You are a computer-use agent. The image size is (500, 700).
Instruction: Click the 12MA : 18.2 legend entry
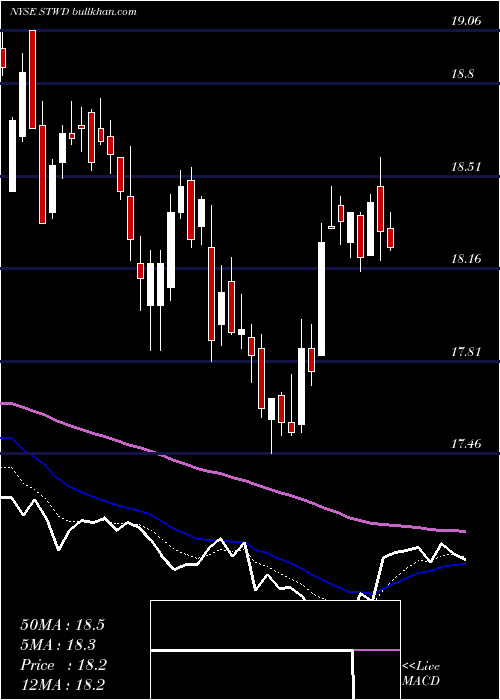[x=63, y=685]
